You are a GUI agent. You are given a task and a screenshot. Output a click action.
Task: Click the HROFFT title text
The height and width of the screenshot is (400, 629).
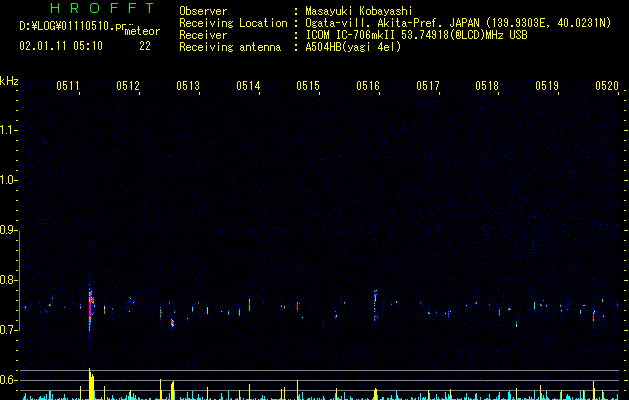tap(103, 8)
